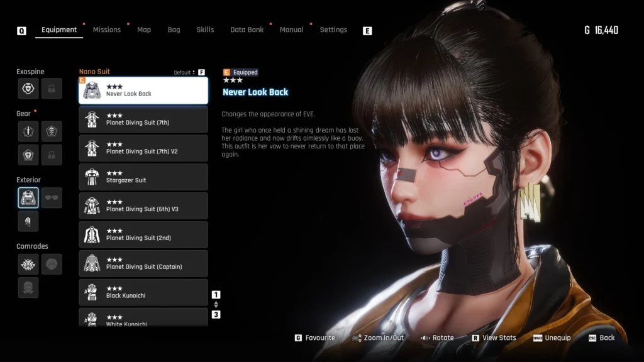The width and height of the screenshot is (644, 362).
Task: Choose Planet Diving Suit (7th)
Action: tap(143, 119)
